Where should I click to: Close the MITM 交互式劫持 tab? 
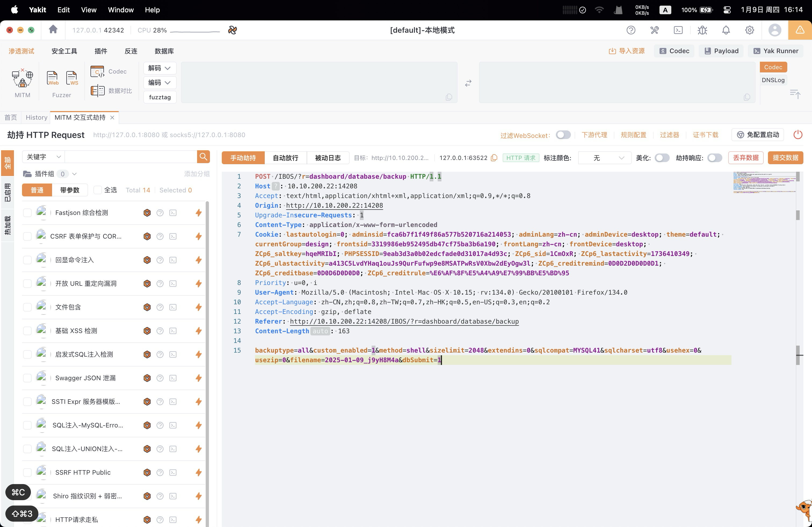coord(112,118)
